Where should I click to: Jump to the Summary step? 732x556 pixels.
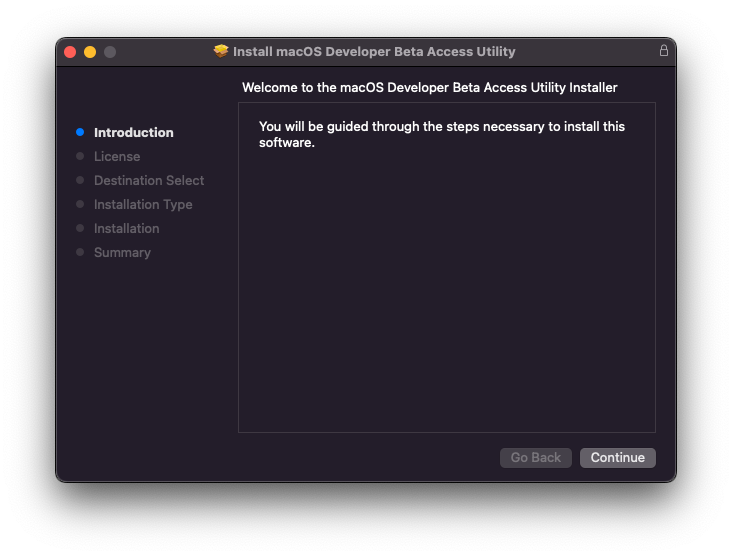(x=122, y=253)
